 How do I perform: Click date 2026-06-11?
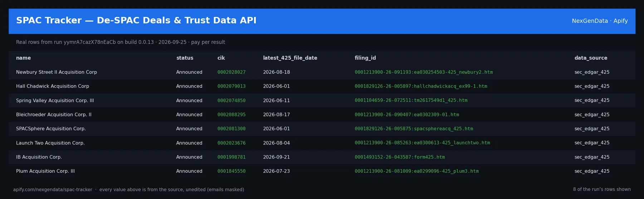coord(277,101)
